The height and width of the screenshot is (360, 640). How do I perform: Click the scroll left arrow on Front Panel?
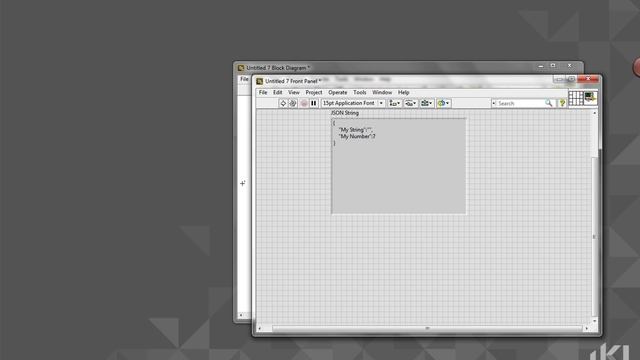pos(260,328)
